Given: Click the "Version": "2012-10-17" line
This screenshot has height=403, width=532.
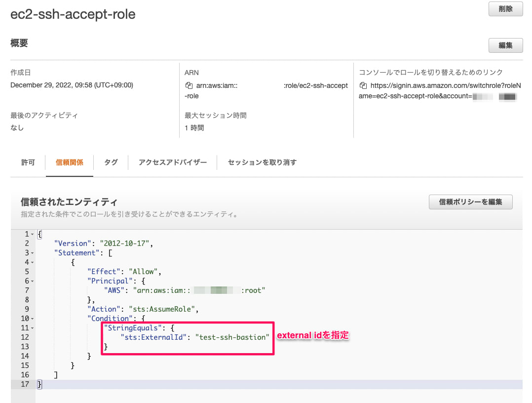Looking at the screenshot, I should pos(104,243).
